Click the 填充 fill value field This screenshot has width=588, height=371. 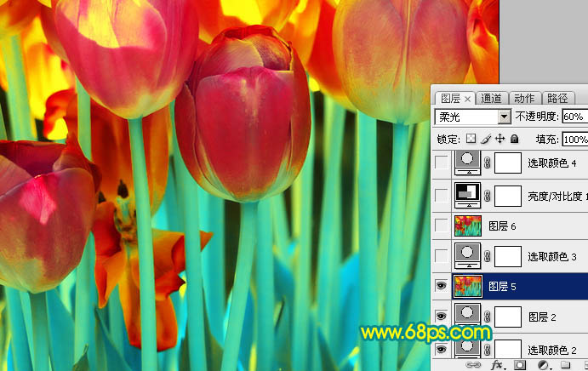pyautogui.click(x=574, y=139)
